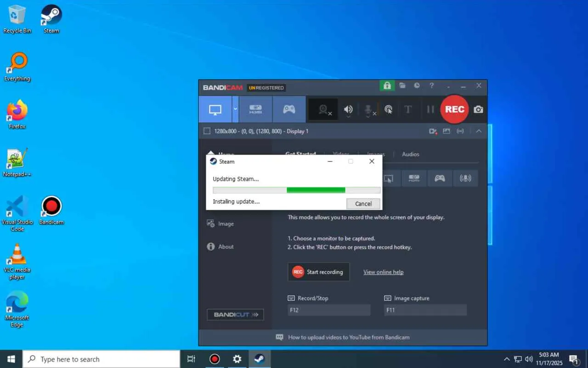Select the rectangle area mode tile
Image resolution: width=588 pixels, height=368 pixels.
(x=389, y=178)
